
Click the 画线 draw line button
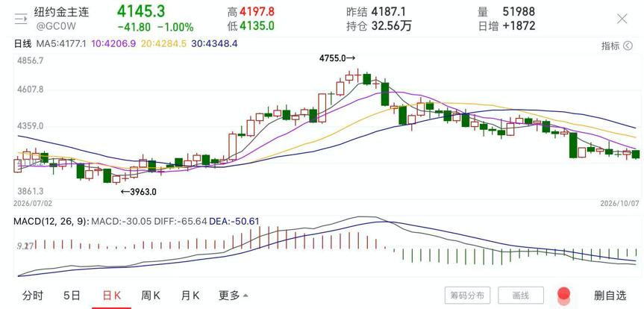pos(521,295)
